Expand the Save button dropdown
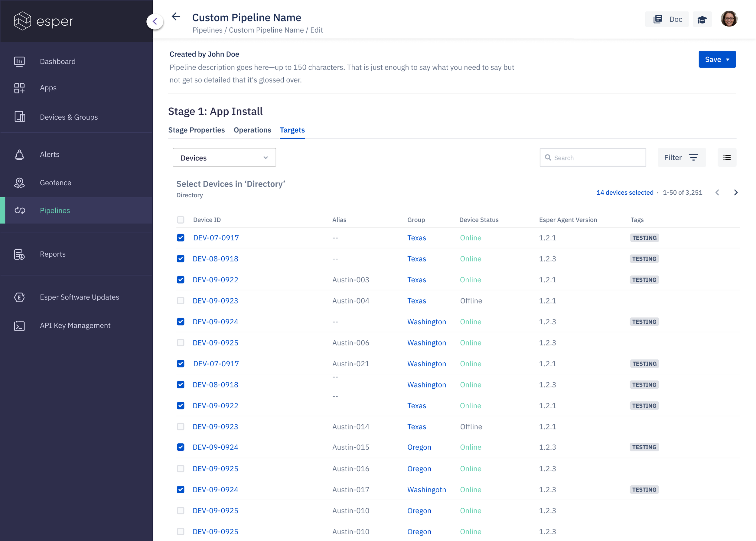756x541 pixels. point(728,60)
